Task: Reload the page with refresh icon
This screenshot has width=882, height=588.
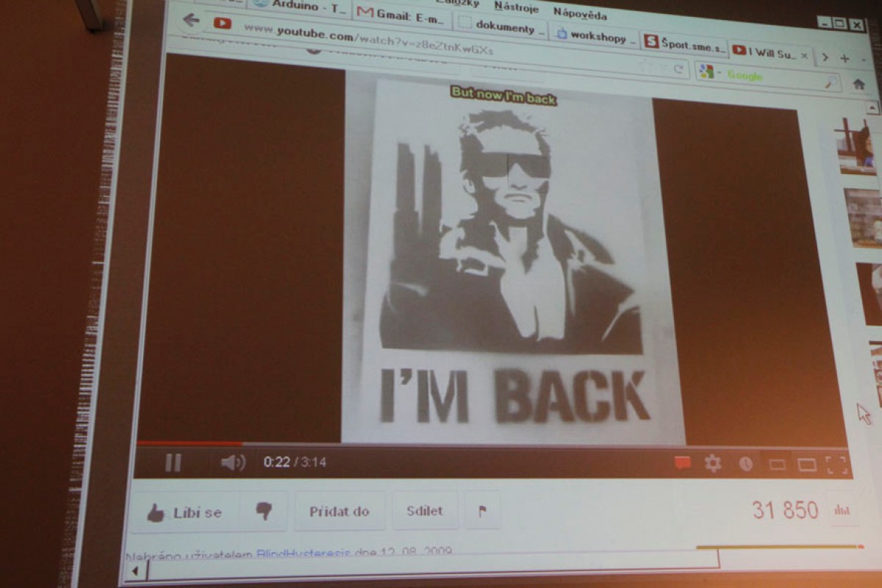Action: coord(678,70)
